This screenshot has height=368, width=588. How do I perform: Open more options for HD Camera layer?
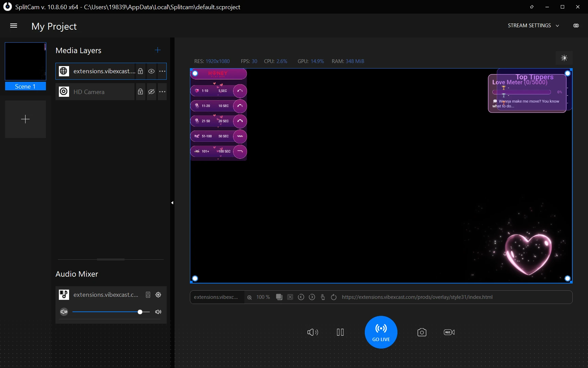pyautogui.click(x=162, y=92)
